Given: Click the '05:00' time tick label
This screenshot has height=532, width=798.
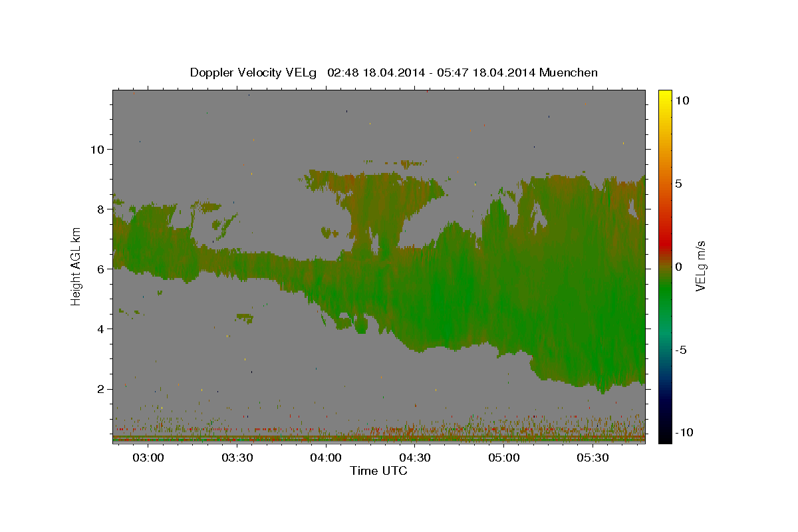Looking at the screenshot, I should pos(504,458).
